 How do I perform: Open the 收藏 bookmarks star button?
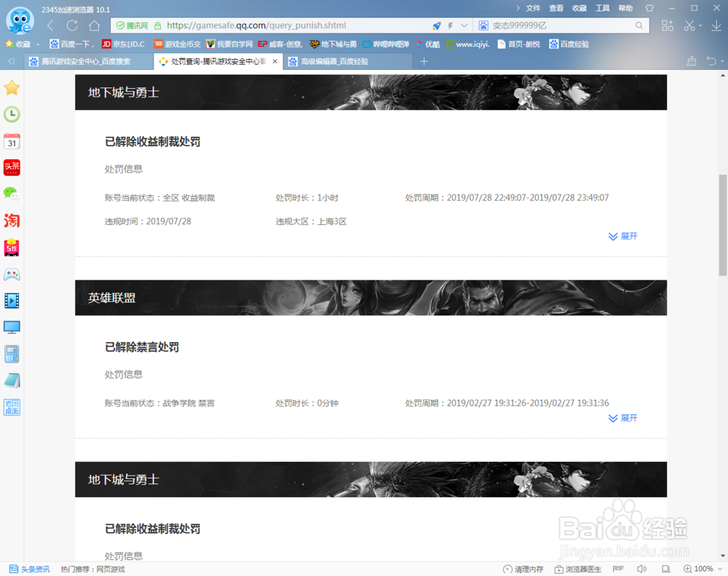pyautogui.click(x=17, y=44)
